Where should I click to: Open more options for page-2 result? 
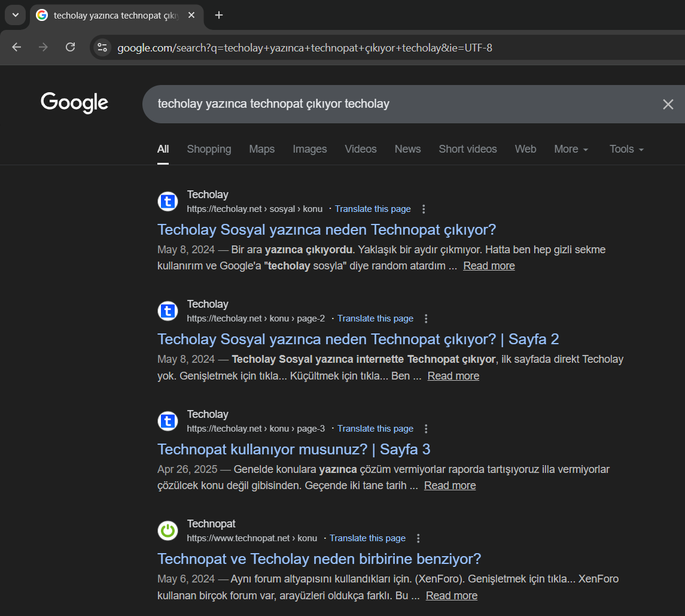point(426,318)
